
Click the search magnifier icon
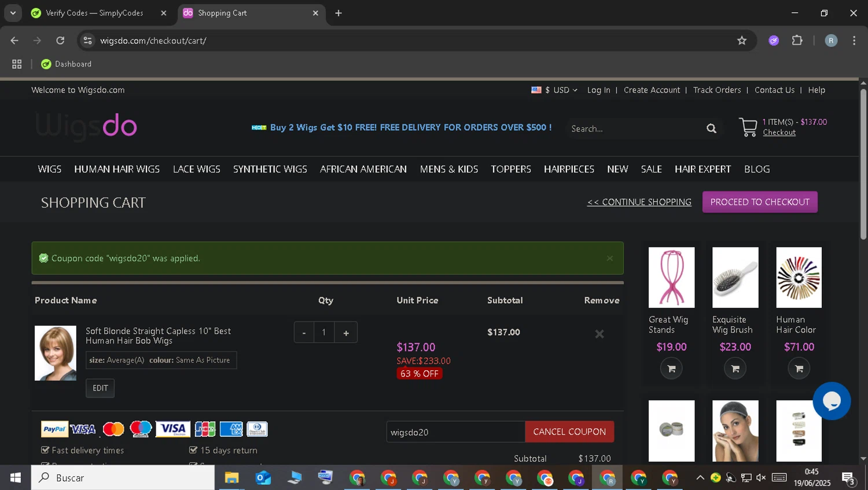tap(711, 128)
